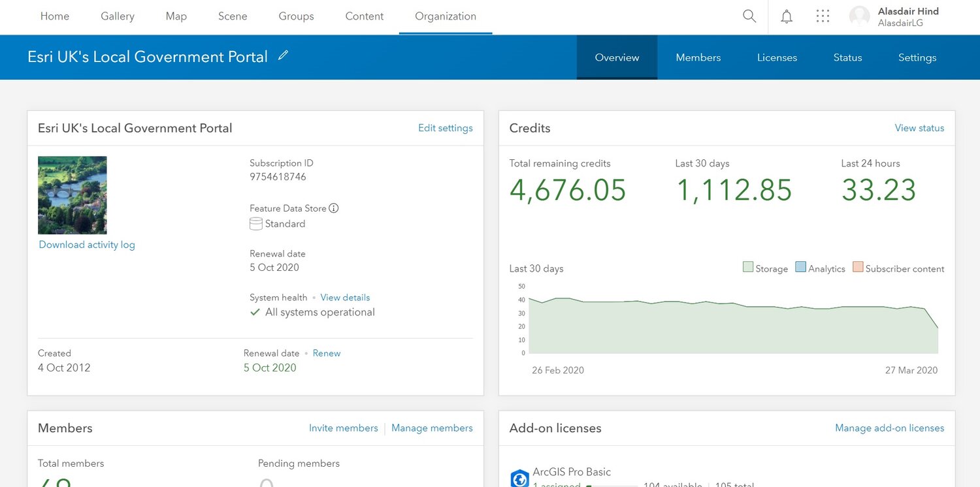Click the green 5 Oct 2020 renewal date

[x=270, y=368]
